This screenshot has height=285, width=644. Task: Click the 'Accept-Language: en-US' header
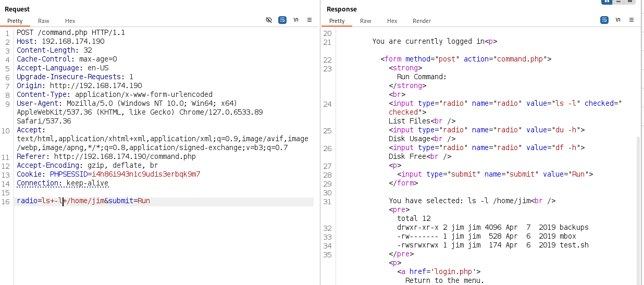[x=63, y=68]
